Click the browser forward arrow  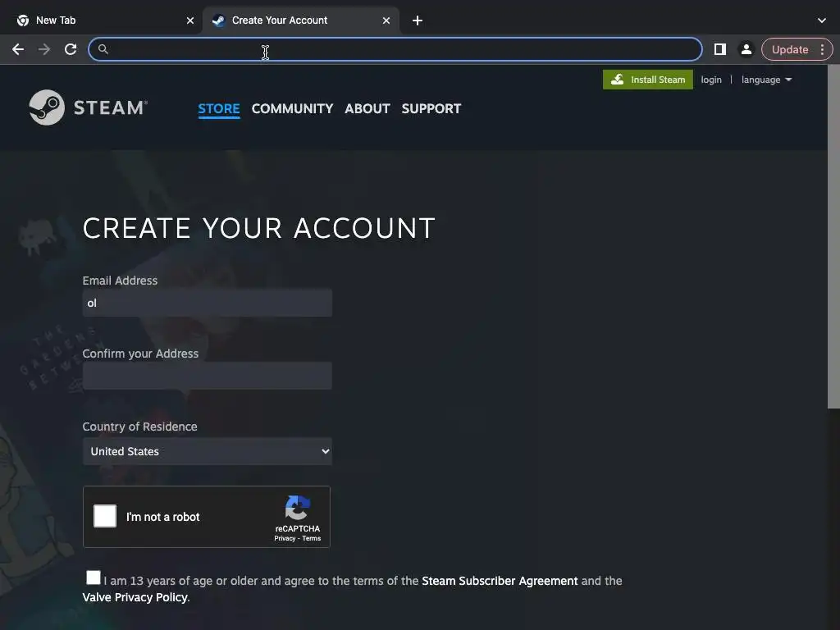[x=44, y=49]
